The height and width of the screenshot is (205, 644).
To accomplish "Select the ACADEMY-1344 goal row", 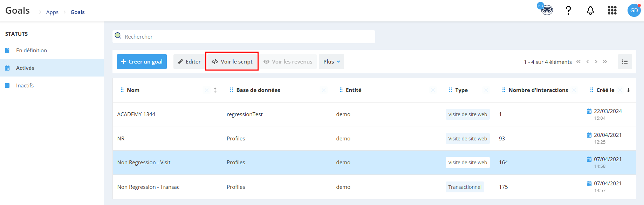I will pos(374,114).
